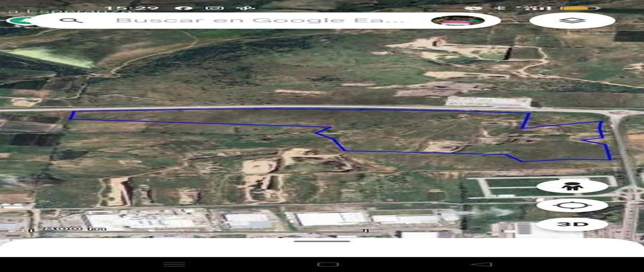The width and height of the screenshot is (644, 272).
Task: Tap the Android home navigation button
Action: [327, 264]
